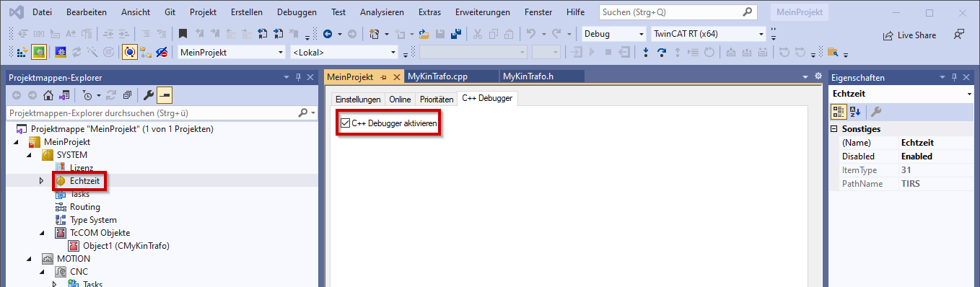Collapse the TcCOM Objekte tree node
Viewport: 980px width, 287px height.
point(41,232)
